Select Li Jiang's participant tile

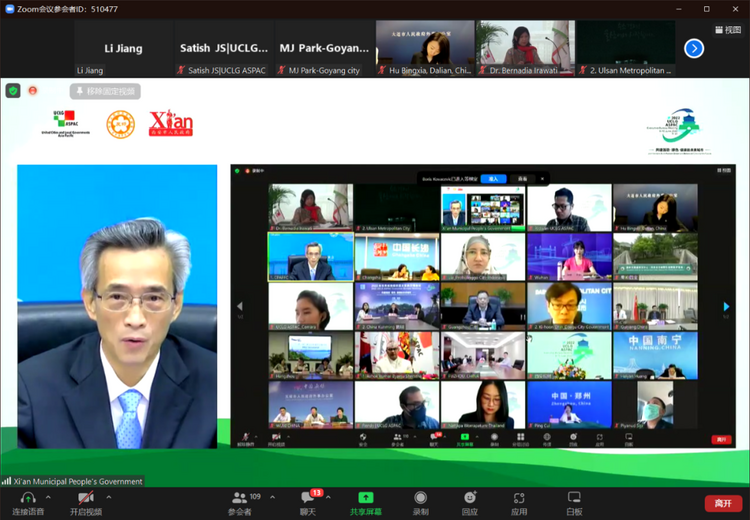click(123, 49)
